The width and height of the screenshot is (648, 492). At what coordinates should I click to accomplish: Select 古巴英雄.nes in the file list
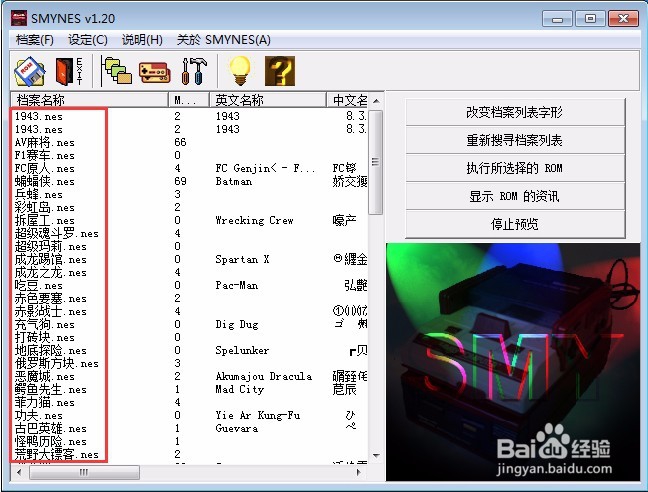pos(50,429)
